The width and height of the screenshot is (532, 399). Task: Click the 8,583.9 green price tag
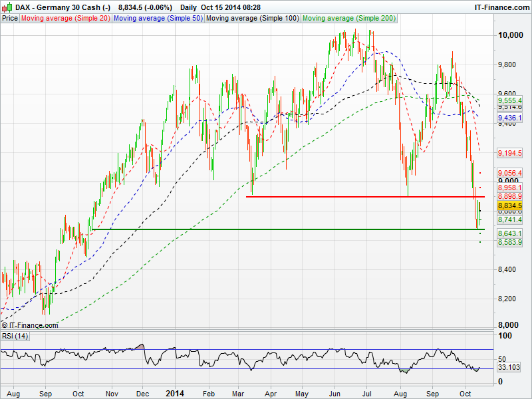[x=509, y=243]
